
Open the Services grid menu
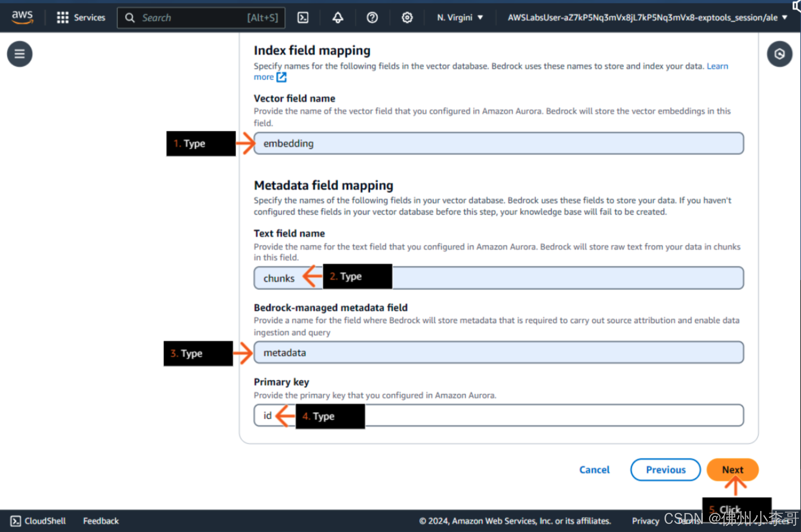click(x=62, y=17)
